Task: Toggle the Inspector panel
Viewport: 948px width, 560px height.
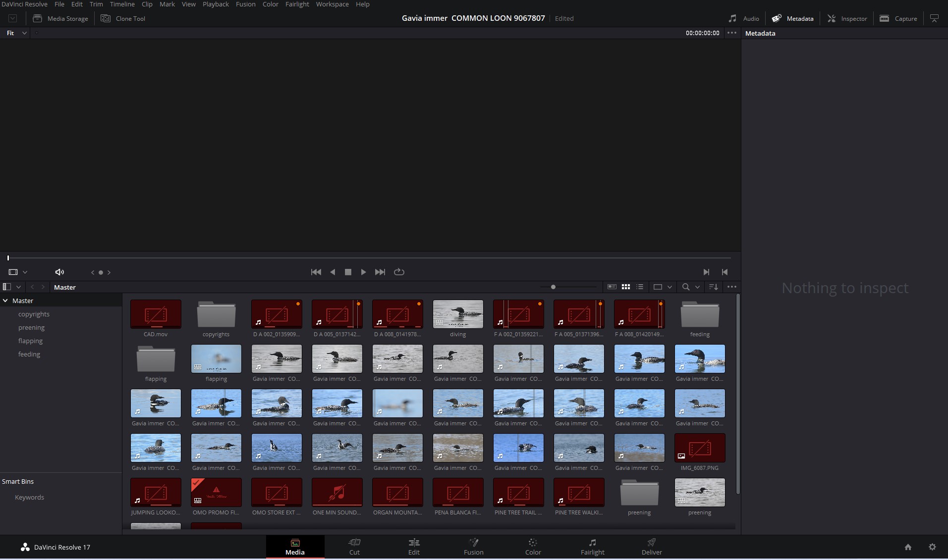Action: [847, 18]
